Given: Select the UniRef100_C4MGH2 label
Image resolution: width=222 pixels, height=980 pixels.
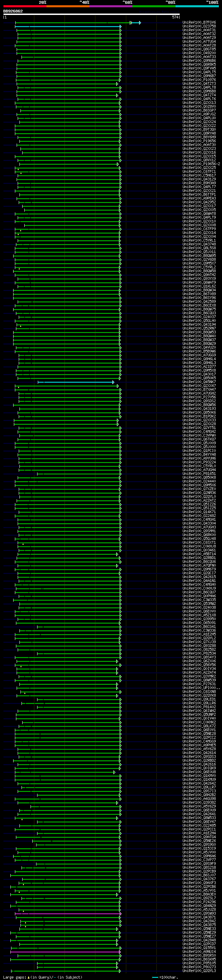Looking at the screenshot, I should 199,431.
